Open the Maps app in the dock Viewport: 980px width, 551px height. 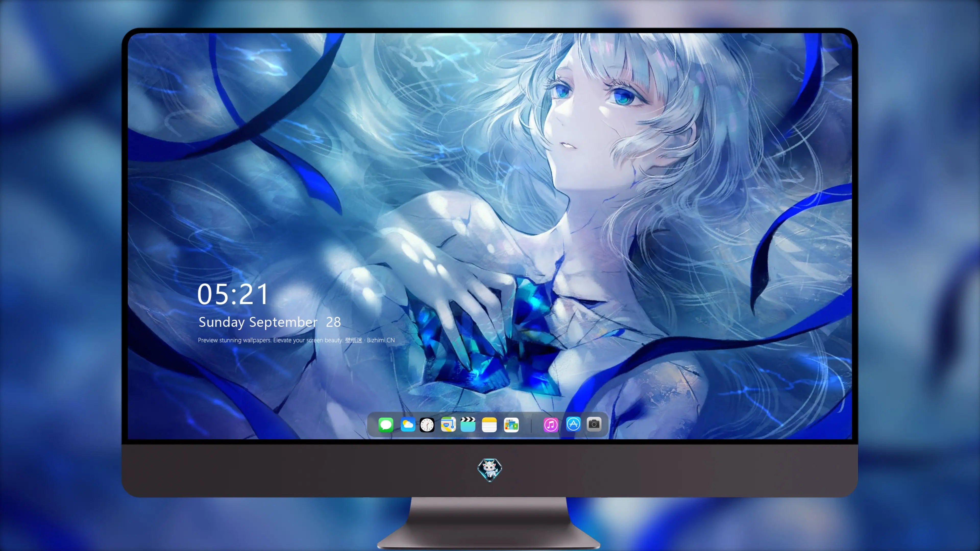[x=448, y=424]
